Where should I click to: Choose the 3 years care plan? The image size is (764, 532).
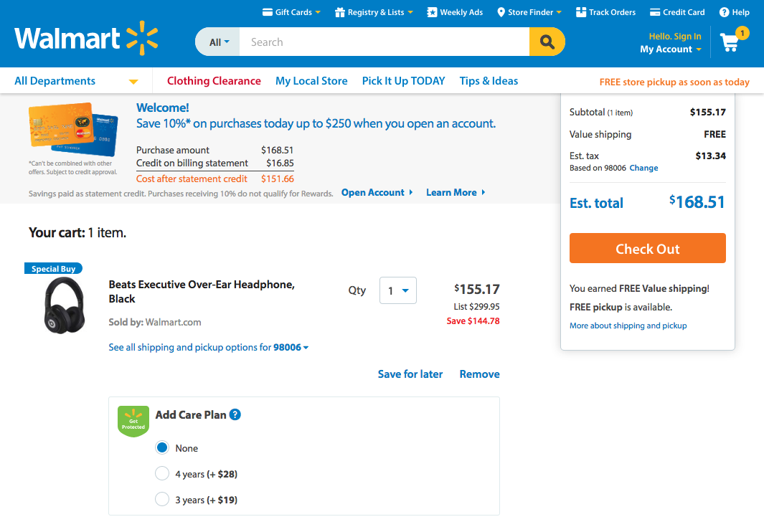click(x=162, y=500)
